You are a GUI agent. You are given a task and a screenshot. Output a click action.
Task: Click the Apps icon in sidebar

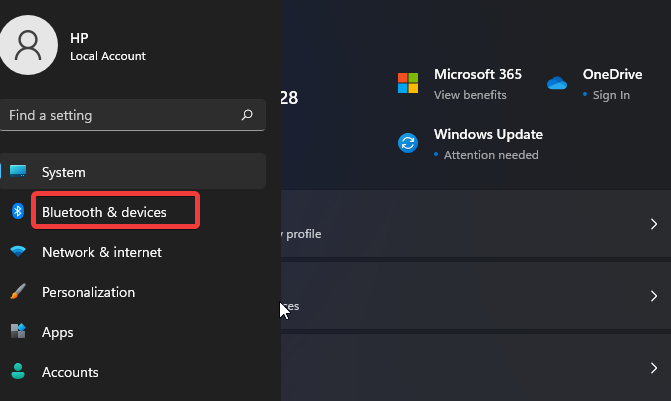[x=18, y=331]
